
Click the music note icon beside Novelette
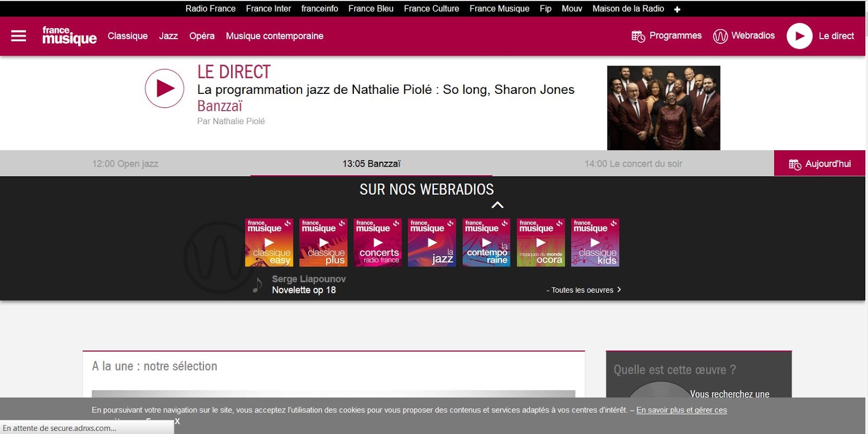pyautogui.click(x=258, y=284)
